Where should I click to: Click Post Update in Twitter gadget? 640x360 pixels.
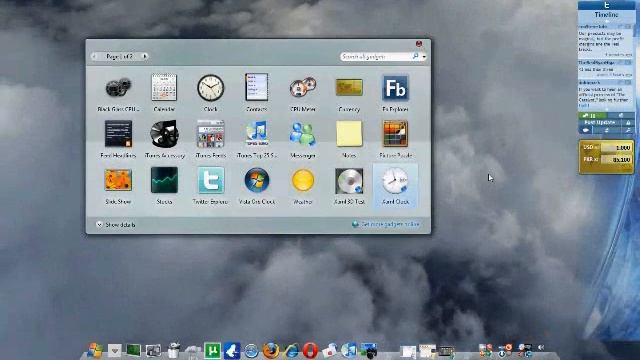[599, 122]
